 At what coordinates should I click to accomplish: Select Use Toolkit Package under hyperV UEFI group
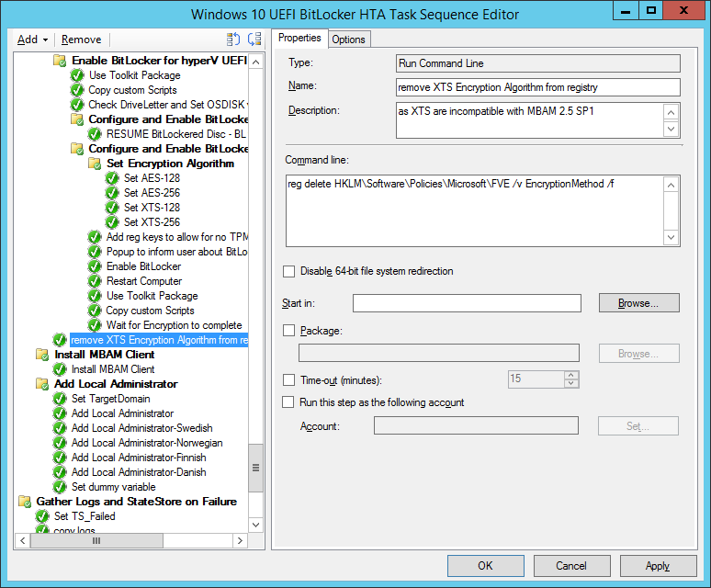(x=135, y=75)
